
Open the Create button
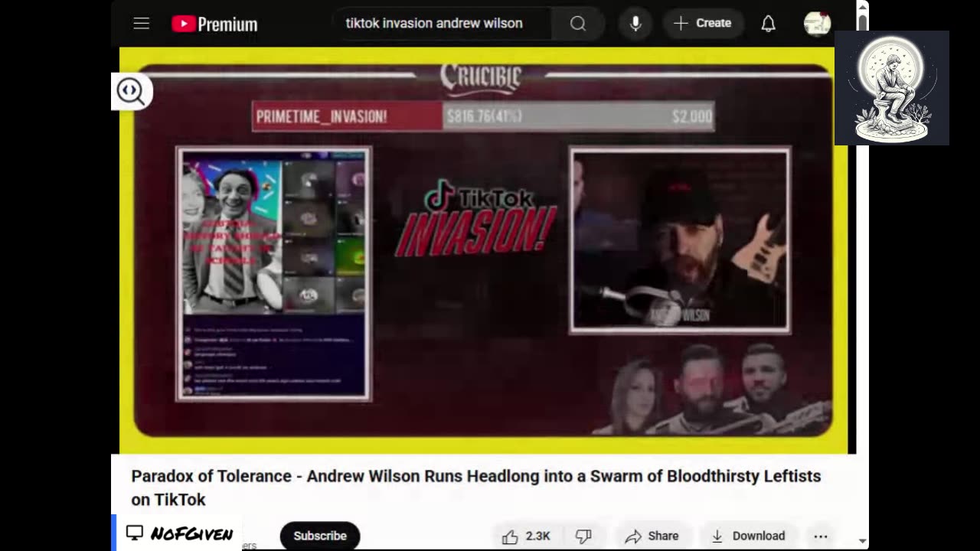click(x=703, y=24)
